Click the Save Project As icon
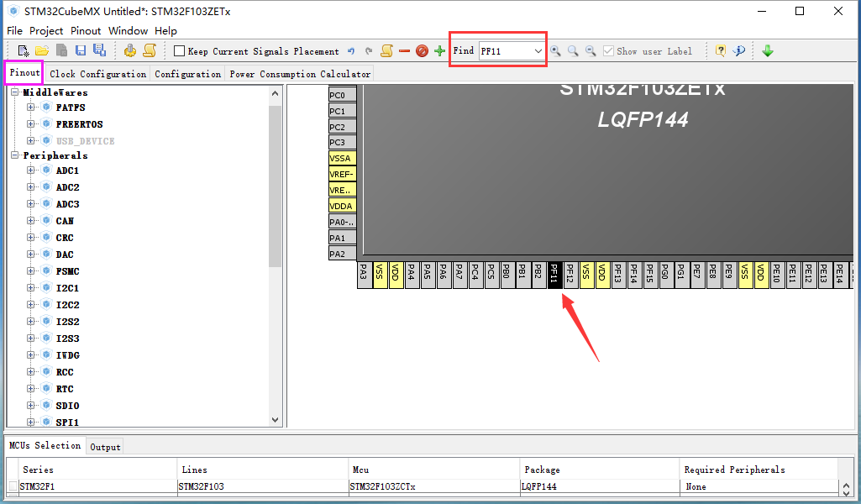The image size is (861, 504). pyautogui.click(x=99, y=50)
